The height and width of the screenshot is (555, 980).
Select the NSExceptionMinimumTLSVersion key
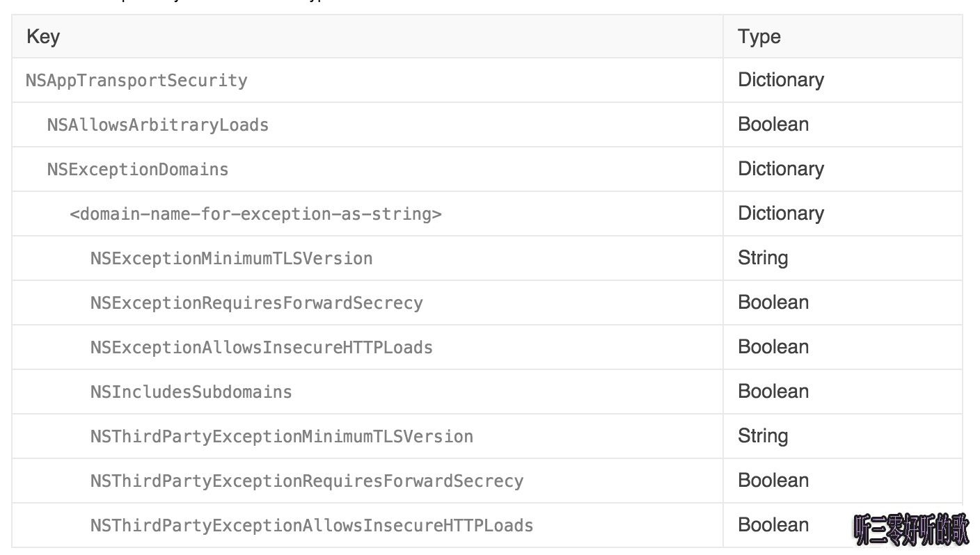231,258
